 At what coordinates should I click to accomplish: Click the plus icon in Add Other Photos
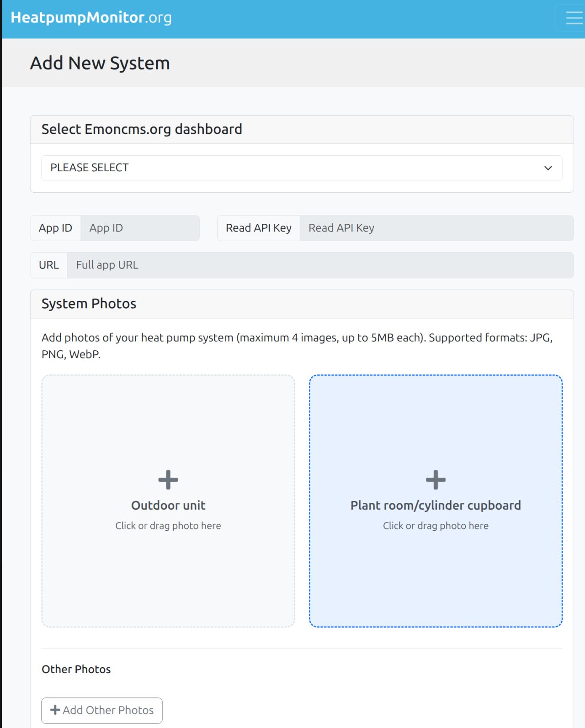coord(55,710)
